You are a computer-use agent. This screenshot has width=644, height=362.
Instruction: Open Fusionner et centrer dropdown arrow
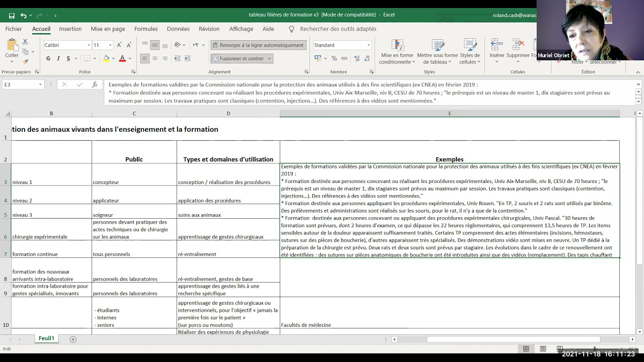[x=269, y=58]
